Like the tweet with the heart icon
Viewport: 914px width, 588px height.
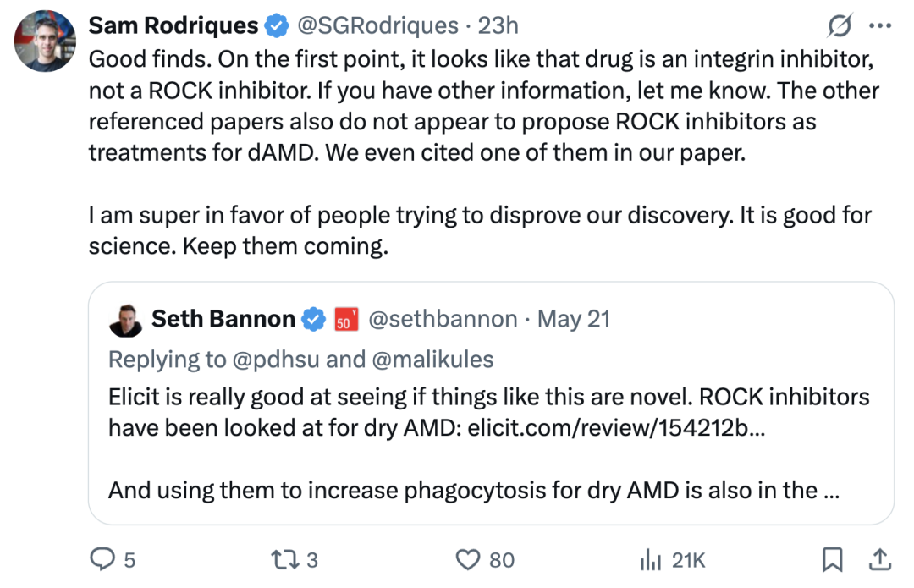[x=468, y=559]
